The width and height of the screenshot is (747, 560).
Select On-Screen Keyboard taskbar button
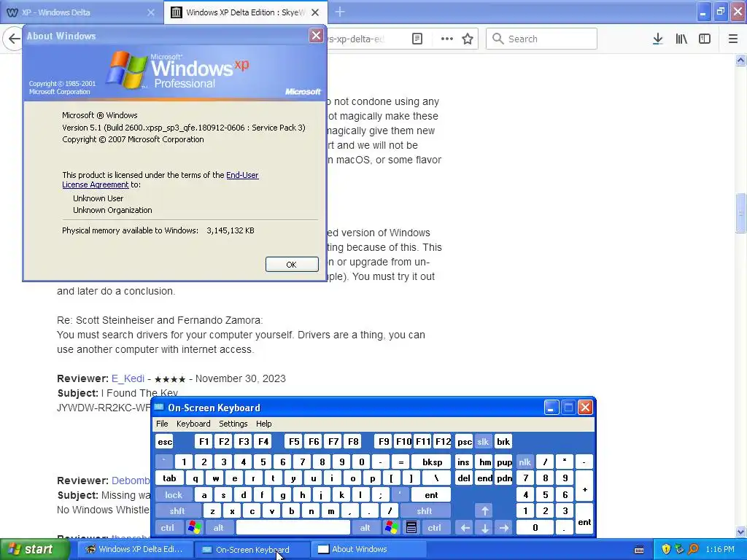click(x=252, y=550)
